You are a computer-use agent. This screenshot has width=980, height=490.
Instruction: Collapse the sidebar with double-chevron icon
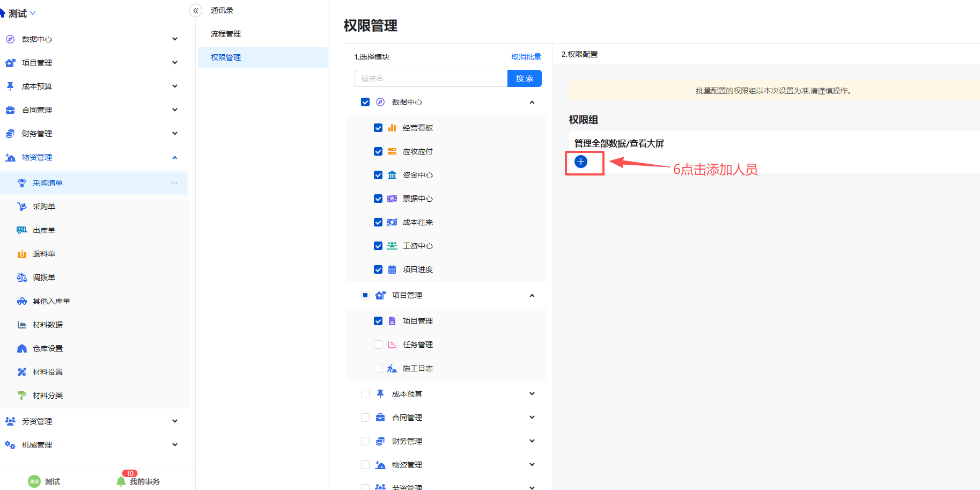(x=196, y=11)
